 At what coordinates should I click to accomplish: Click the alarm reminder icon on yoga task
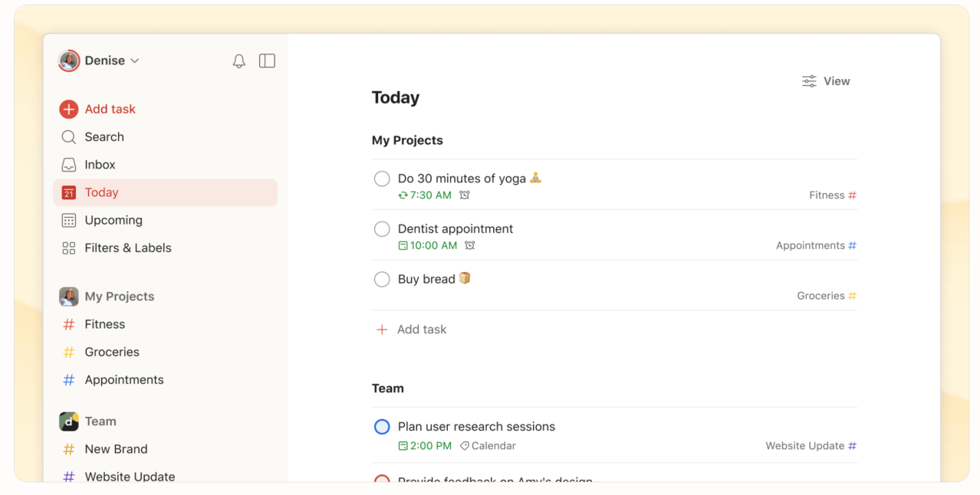point(465,195)
